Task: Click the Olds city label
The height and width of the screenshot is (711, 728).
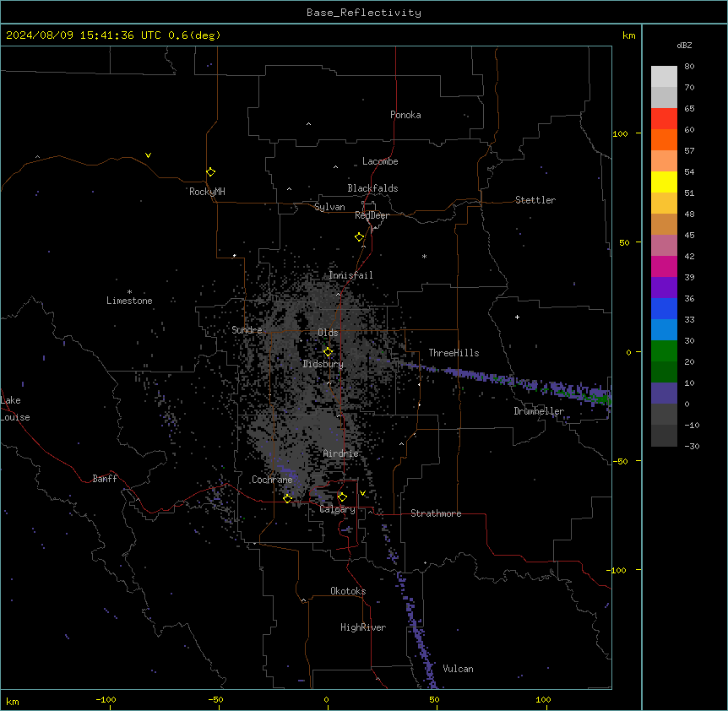Action: click(328, 333)
